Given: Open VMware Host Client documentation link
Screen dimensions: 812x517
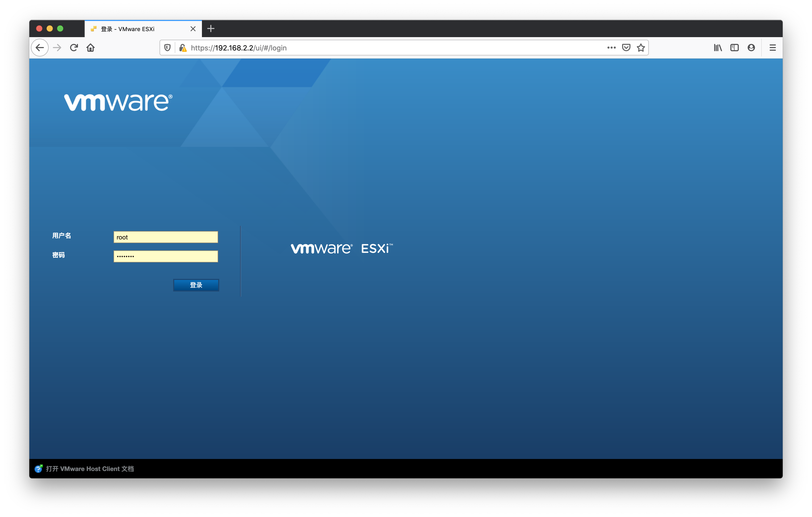Looking at the screenshot, I should (x=90, y=468).
